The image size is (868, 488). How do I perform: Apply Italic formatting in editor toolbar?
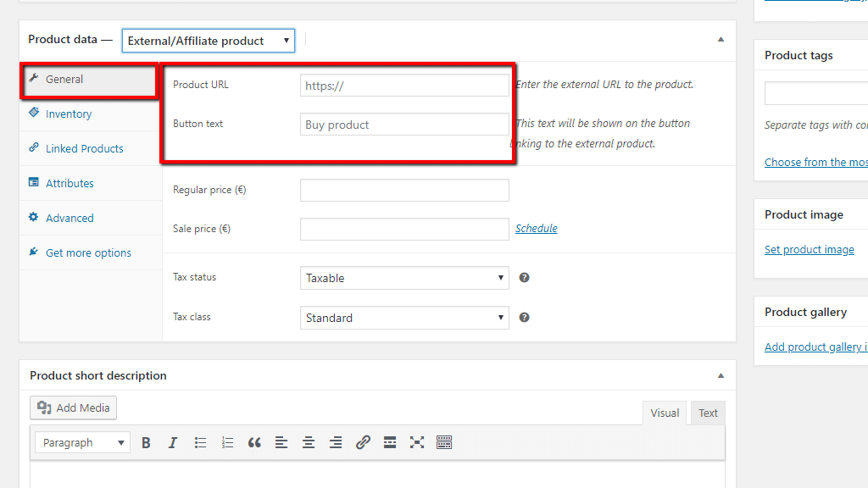173,442
